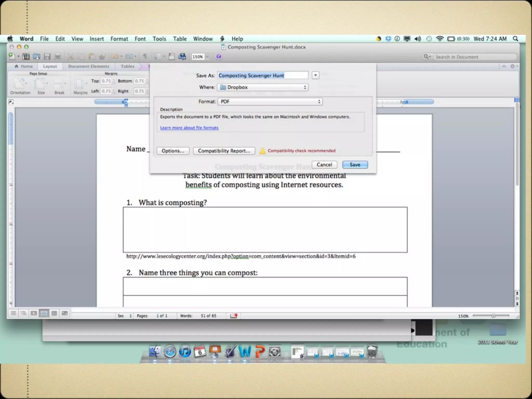Open templates gallery icon in toolbar
The width and height of the screenshot is (532, 399).
26,57
